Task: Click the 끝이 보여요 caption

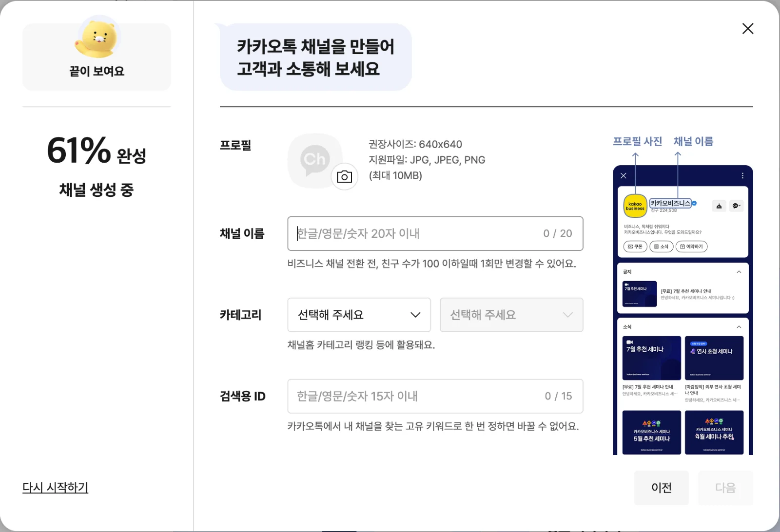Action: click(97, 71)
